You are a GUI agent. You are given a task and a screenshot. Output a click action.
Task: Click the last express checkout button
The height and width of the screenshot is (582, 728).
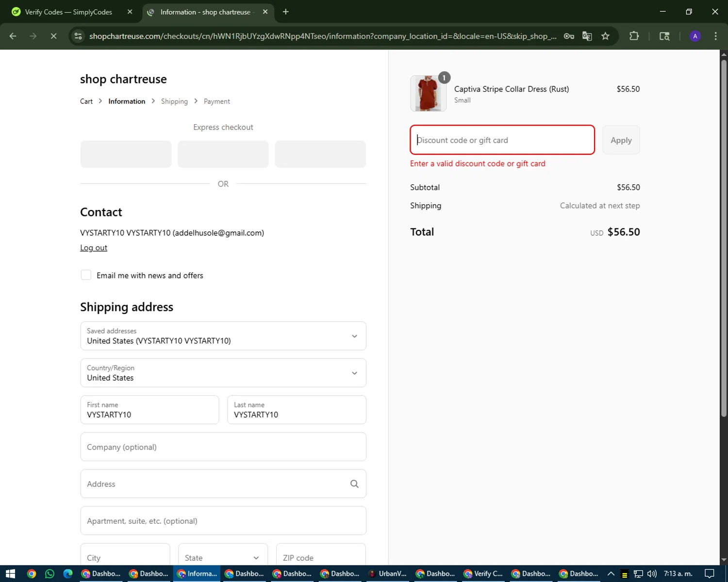pos(320,154)
